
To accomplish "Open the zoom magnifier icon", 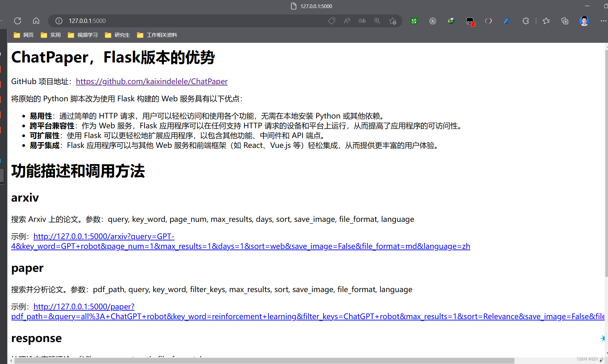I will [x=377, y=21].
